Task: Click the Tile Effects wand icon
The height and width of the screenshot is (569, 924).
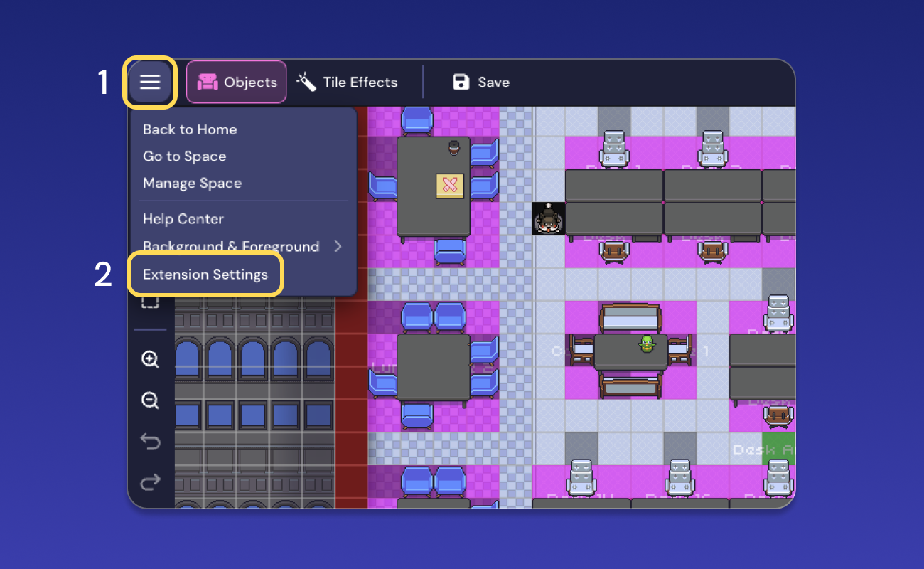Action: point(305,81)
